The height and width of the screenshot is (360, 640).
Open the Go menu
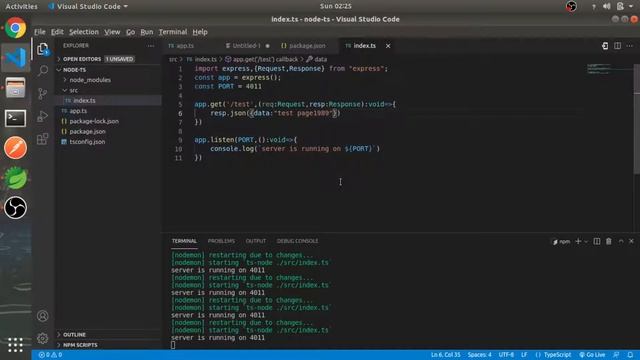click(130, 32)
